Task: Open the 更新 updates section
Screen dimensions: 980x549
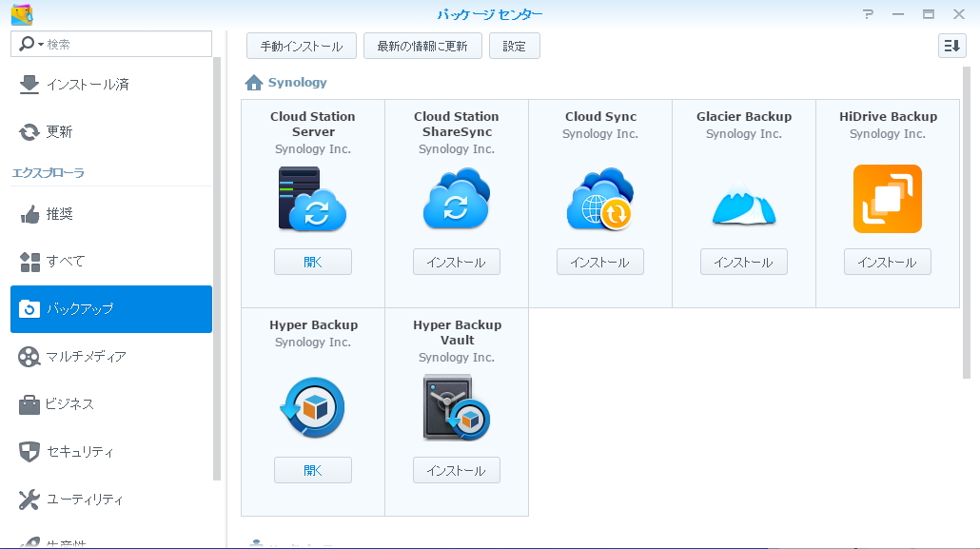Action: (x=111, y=132)
